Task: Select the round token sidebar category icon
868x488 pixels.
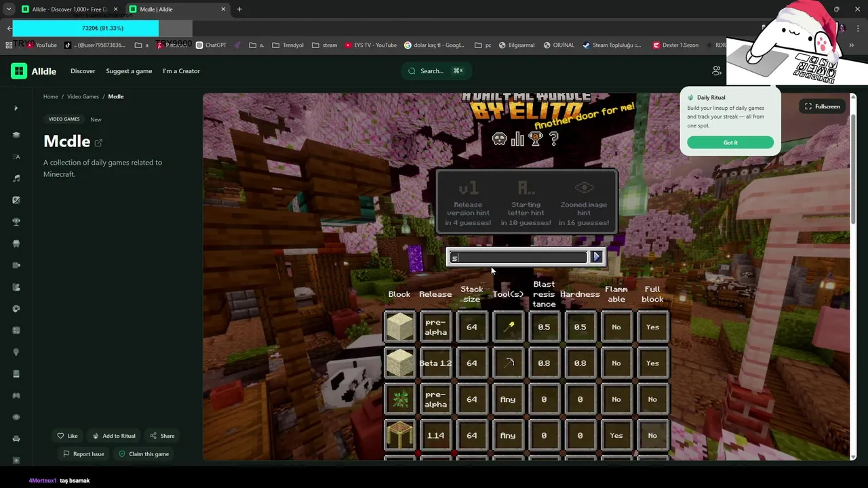Action: coord(16,308)
